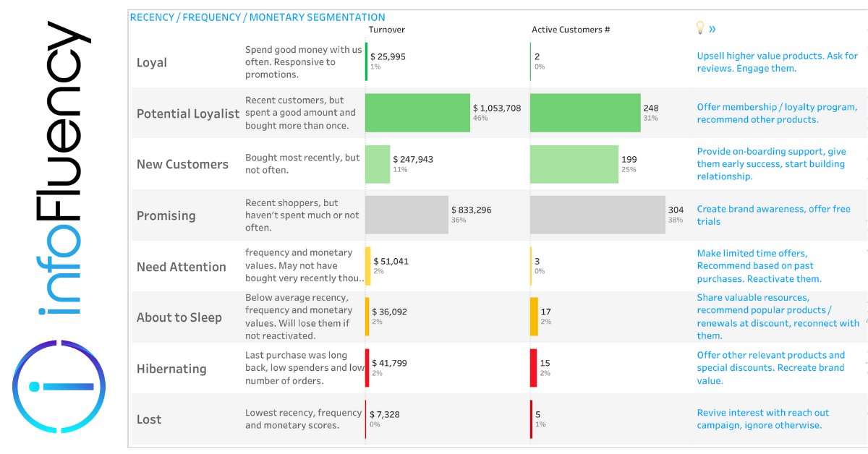Click the infoFluency circular logo
Screen dimensions: 868x454
60,386
